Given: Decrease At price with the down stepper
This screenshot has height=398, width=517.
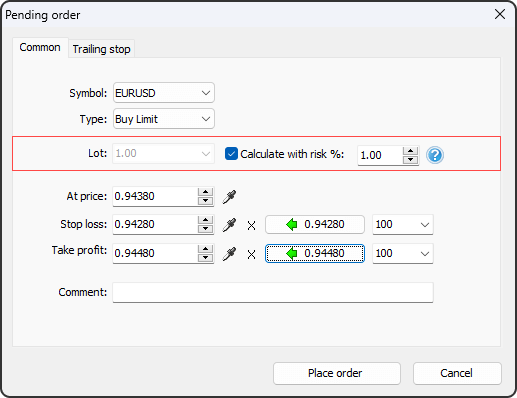Looking at the screenshot, I should (205, 200).
